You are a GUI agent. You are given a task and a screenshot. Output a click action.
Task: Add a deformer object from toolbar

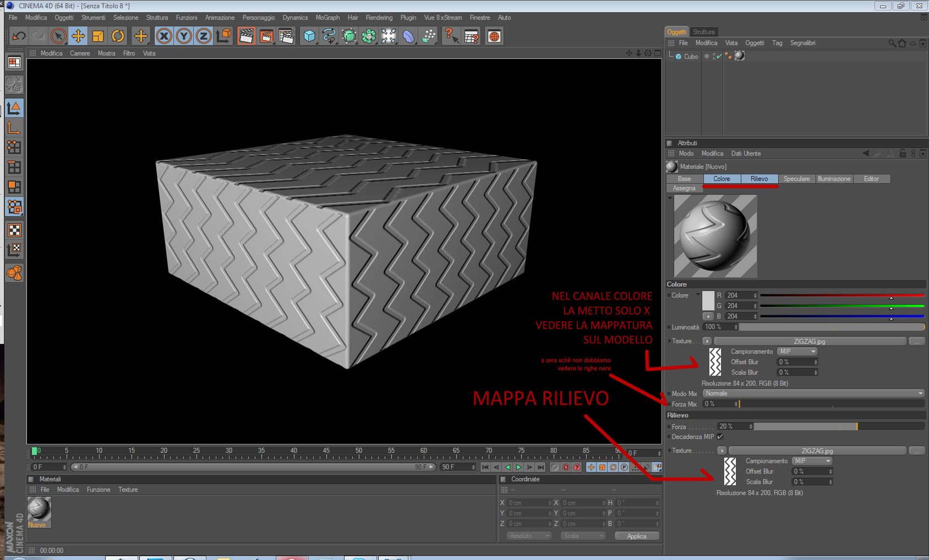408,36
